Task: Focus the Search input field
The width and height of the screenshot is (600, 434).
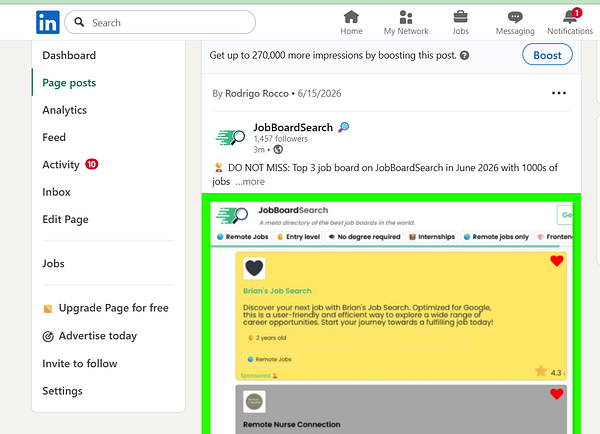Action: [x=160, y=22]
